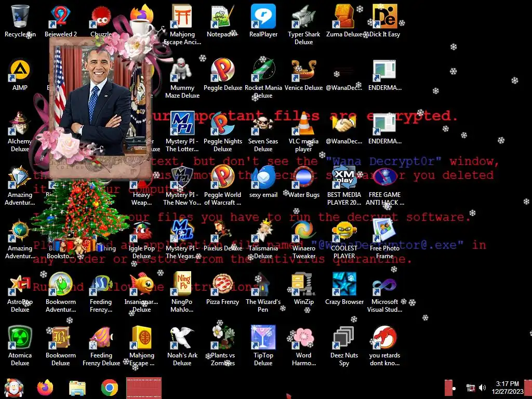Launch Mystery PI The Vegas shortcut

click(182, 239)
